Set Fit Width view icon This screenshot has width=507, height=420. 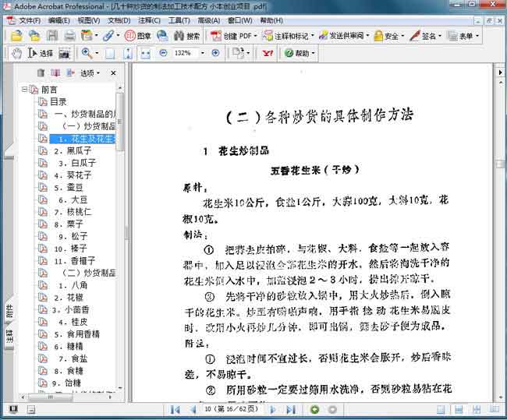[x=145, y=53]
